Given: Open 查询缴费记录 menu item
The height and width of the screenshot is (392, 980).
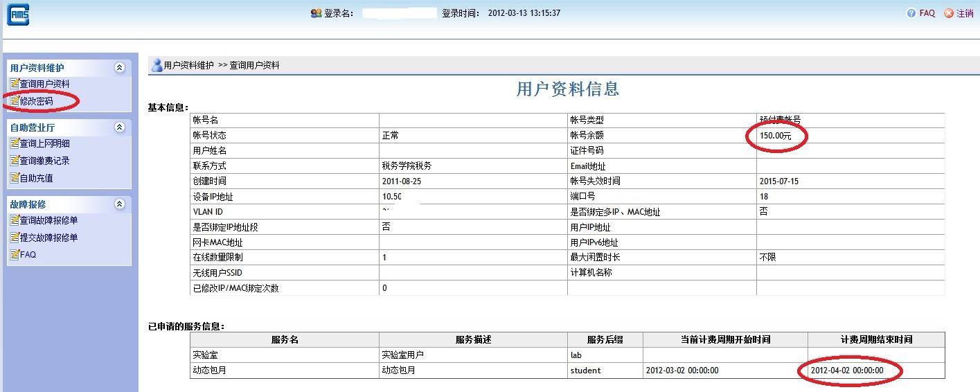Looking at the screenshot, I should [45, 161].
